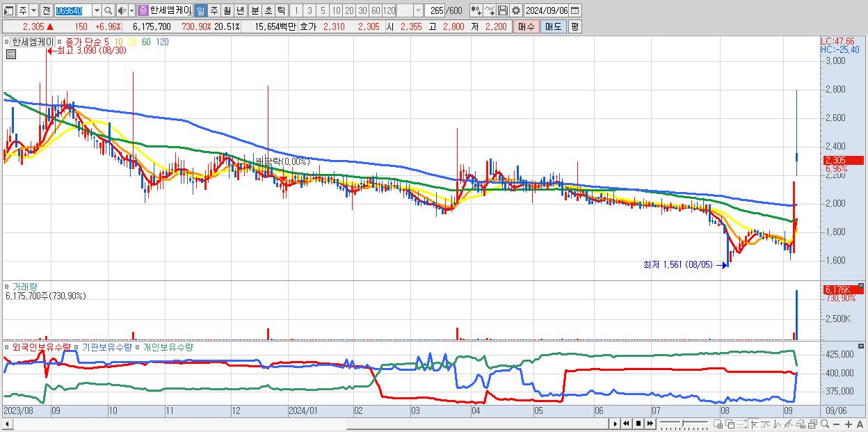Viewport: 868px width, 432px height.
Task: Click the chart layout icon at top-left
Action: pos(8,10)
